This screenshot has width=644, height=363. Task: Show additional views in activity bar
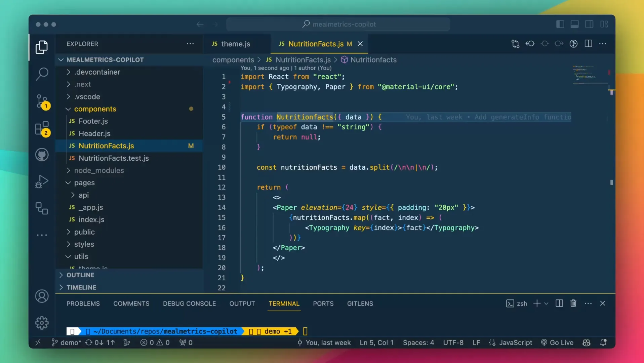click(x=42, y=235)
